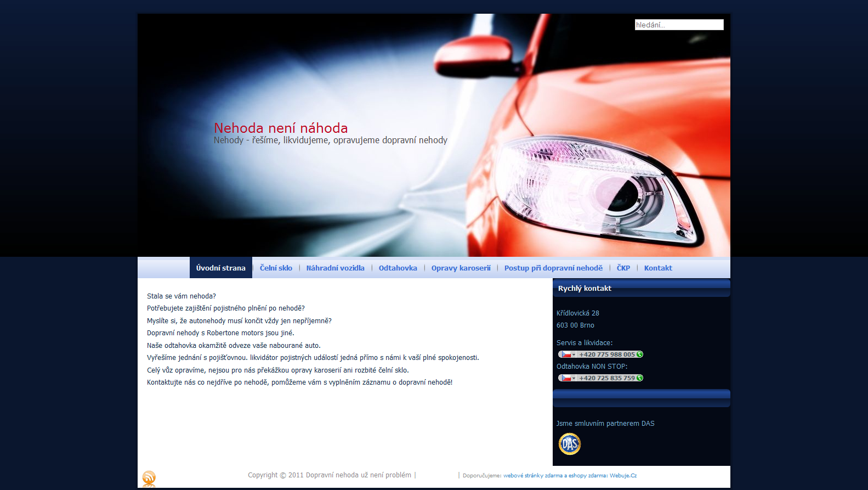Click the Rychlý kontakt panel heading
The height and width of the screenshot is (490, 868).
point(585,288)
